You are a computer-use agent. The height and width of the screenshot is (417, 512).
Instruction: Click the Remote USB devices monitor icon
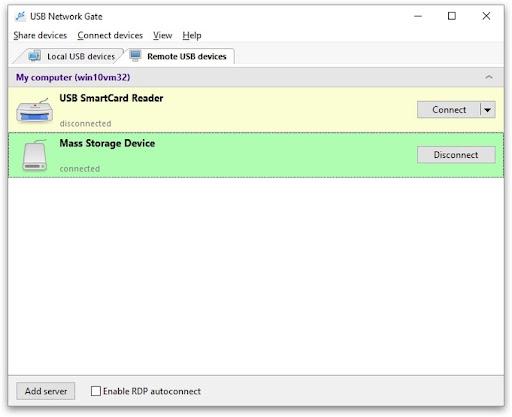(x=135, y=56)
